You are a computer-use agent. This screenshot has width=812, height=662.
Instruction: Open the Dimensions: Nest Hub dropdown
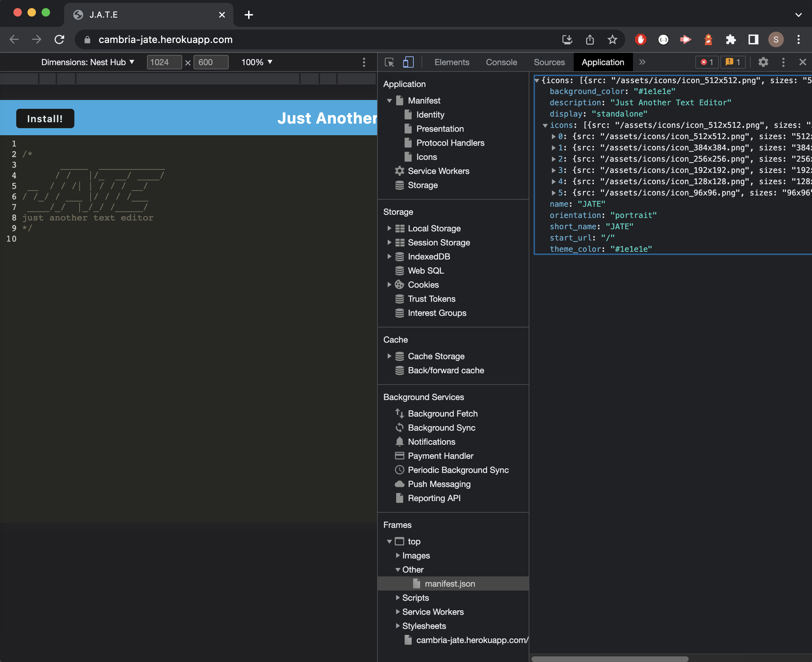pos(88,62)
